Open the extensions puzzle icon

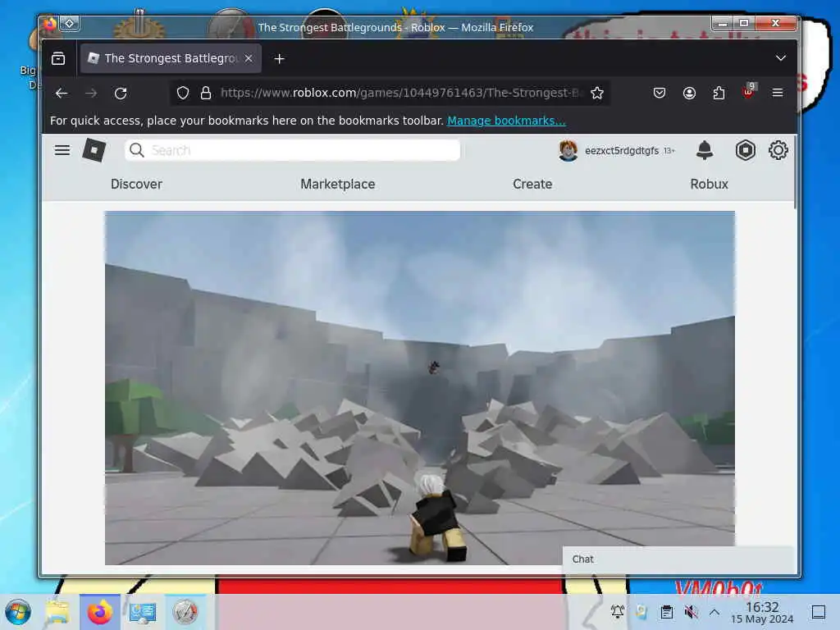(719, 94)
